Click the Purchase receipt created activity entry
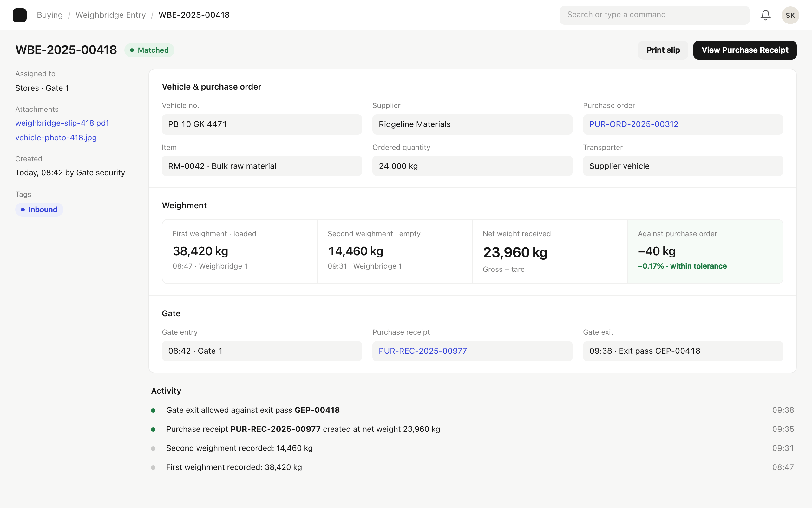Image resolution: width=812 pixels, height=508 pixels. point(472,429)
